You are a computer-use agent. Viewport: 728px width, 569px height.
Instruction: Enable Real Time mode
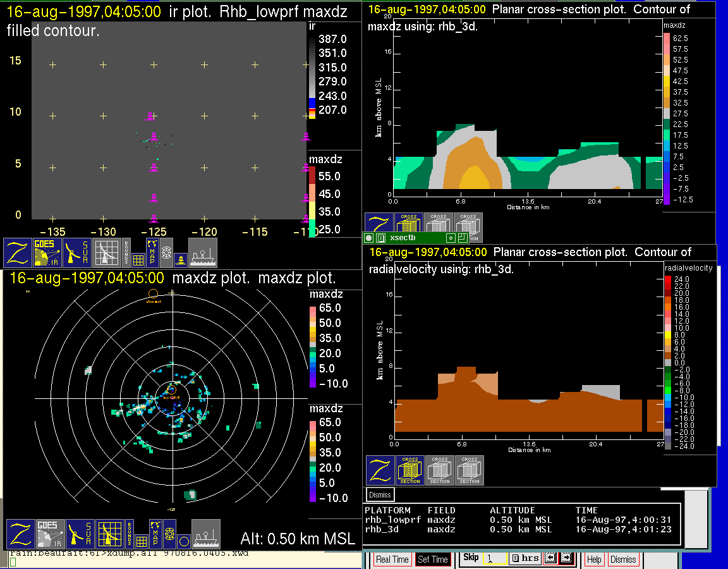coord(392,560)
